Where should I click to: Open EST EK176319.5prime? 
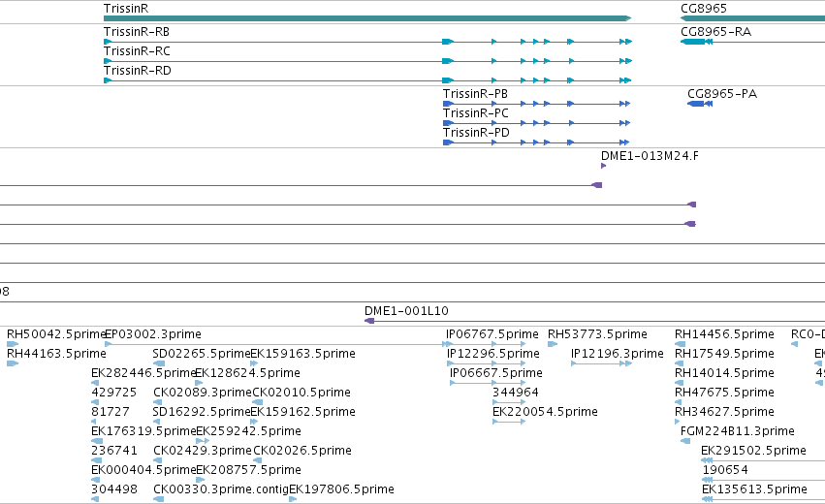[x=143, y=432]
